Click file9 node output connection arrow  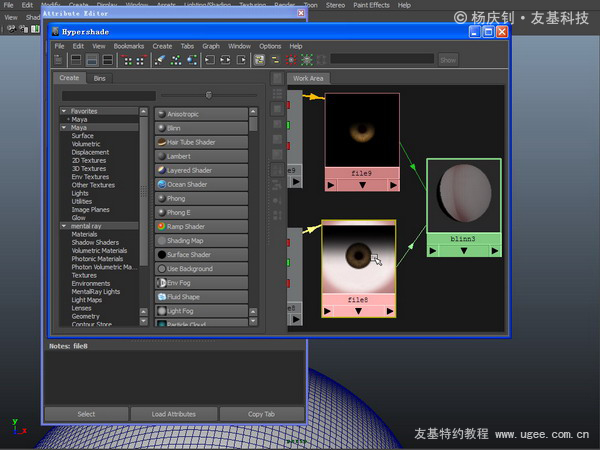coord(393,185)
